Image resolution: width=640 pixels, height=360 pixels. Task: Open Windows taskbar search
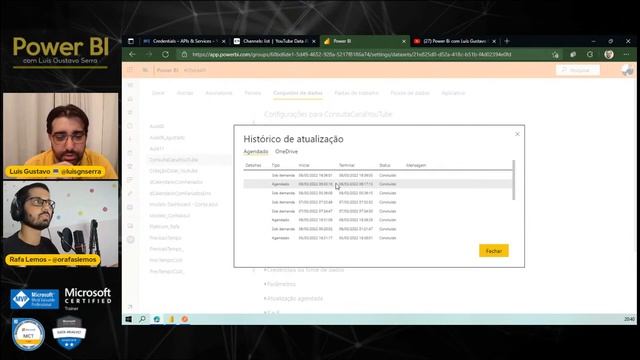tap(142, 319)
